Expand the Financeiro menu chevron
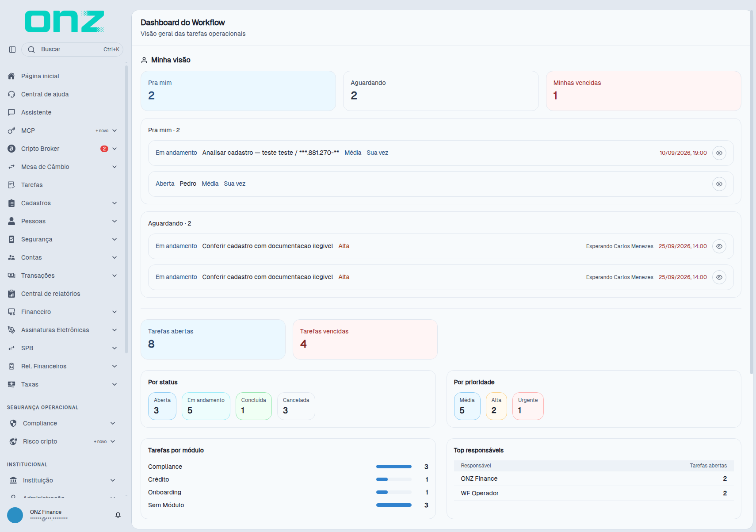Image resolution: width=756 pixels, height=532 pixels. [x=115, y=312]
